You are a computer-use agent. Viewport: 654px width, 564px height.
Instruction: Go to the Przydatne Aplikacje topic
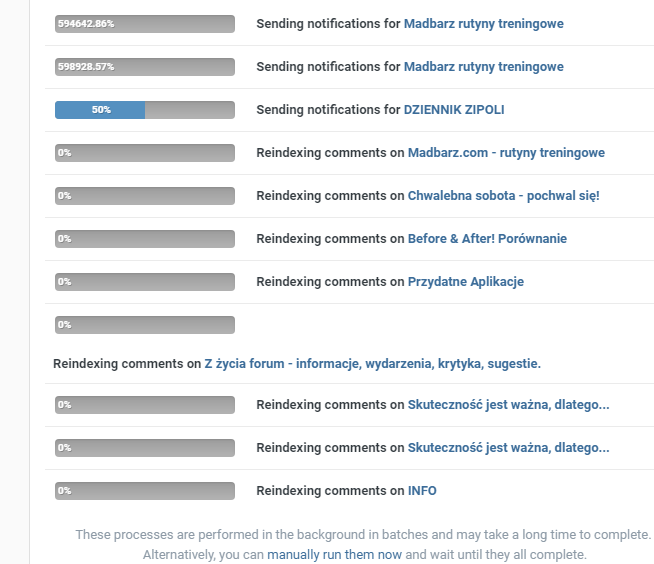pos(465,282)
